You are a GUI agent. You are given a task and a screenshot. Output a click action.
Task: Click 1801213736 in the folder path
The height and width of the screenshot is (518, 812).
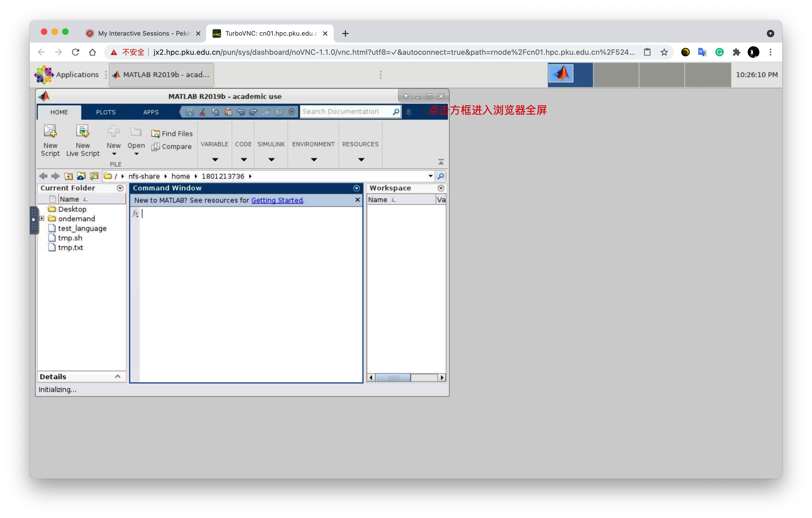point(223,176)
